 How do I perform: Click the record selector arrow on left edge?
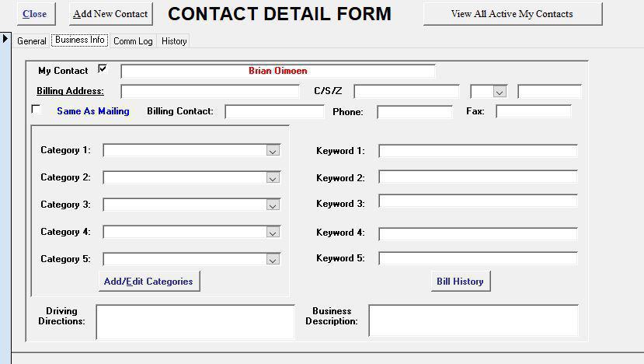6,39
